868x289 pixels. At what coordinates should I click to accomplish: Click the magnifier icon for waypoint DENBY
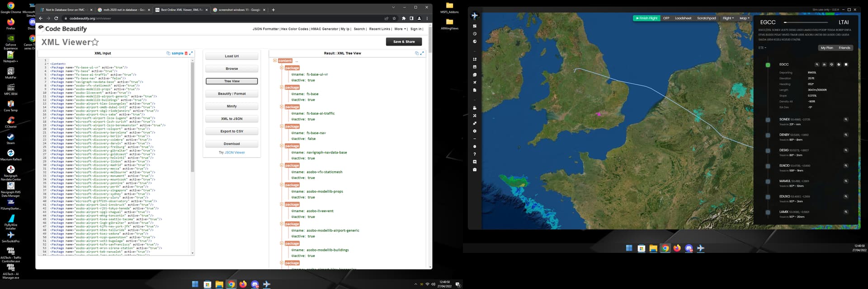coord(846,135)
